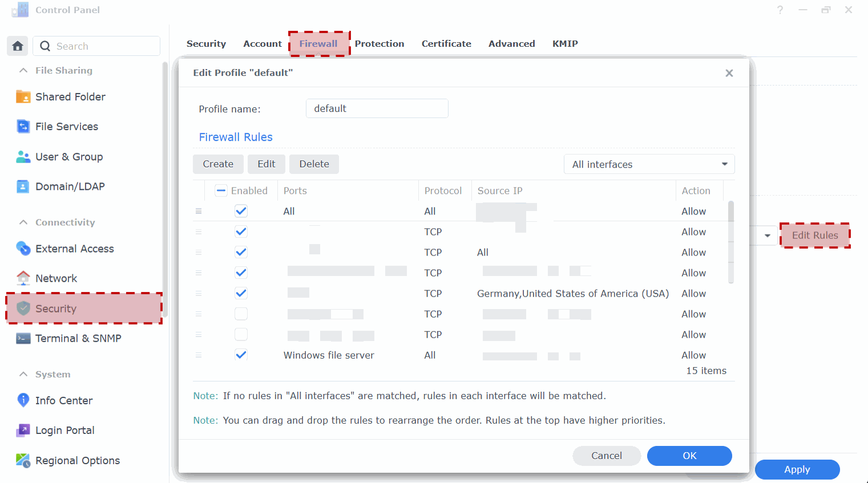Uncheck the Germany,United States rule checkbox
Viewport: 868px width, 483px height.
pos(241,293)
